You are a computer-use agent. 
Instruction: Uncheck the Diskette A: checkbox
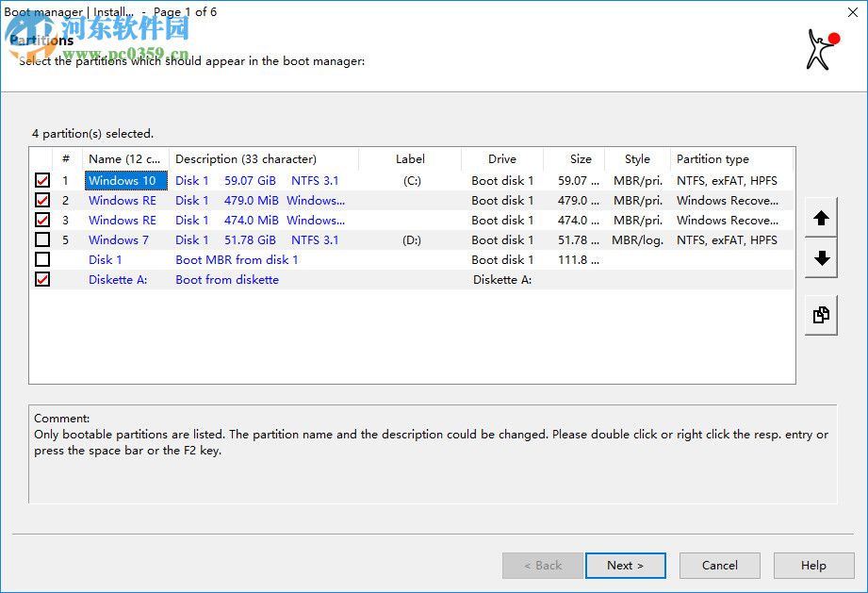pyautogui.click(x=42, y=280)
